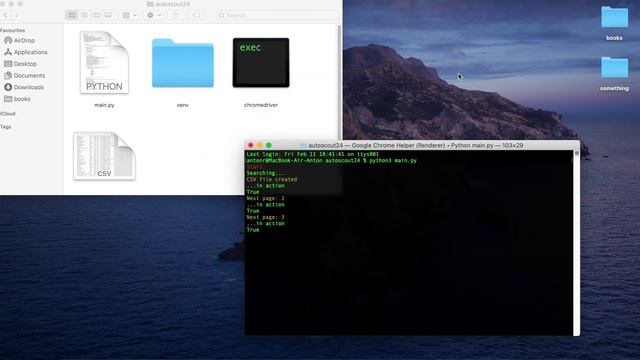This screenshot has width=640, height=360.
Task: Click the main.py file name label
Action: (x=104, y=105)
